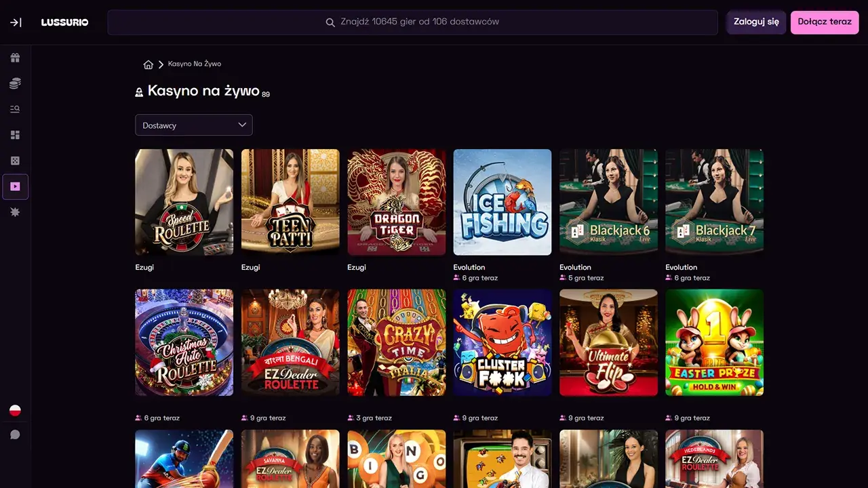
Task: Expand the sidebar with the arrow icon
Action: click(x=16, y=22)
